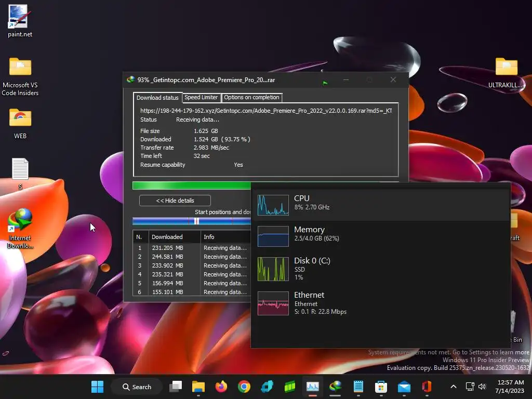Open Task View from taskbar
This screenshot has width=532, height=399.
[176, 387]
